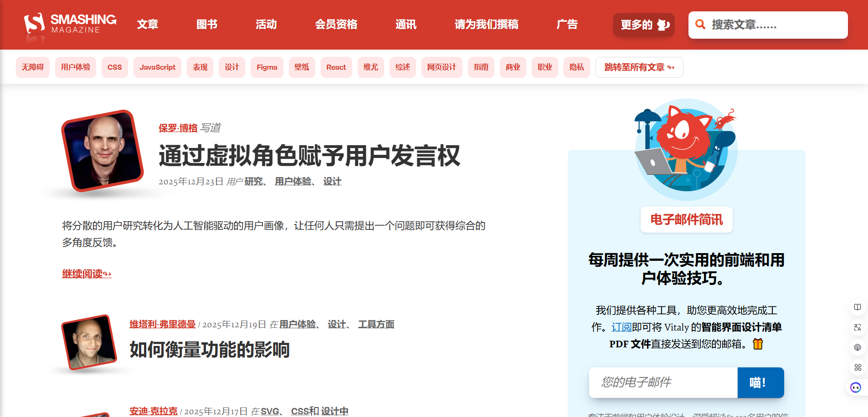The height and width of the screenshot is (417, 868).
Task: Click 继续阅读 to read the article
Action: point(87,274)
